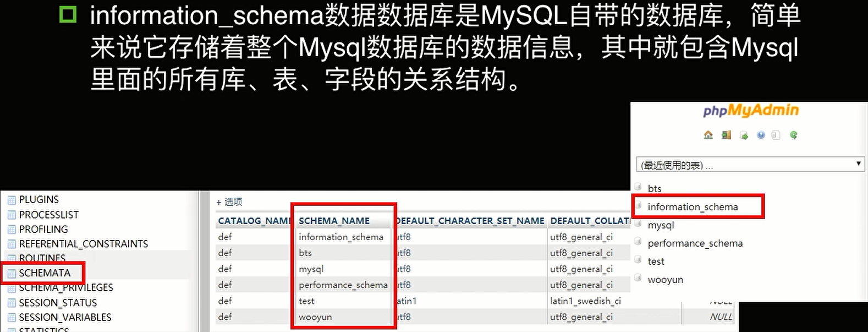Select the mysql database in sidebar
Screen dimensions: 868x332
coord(661,225)
